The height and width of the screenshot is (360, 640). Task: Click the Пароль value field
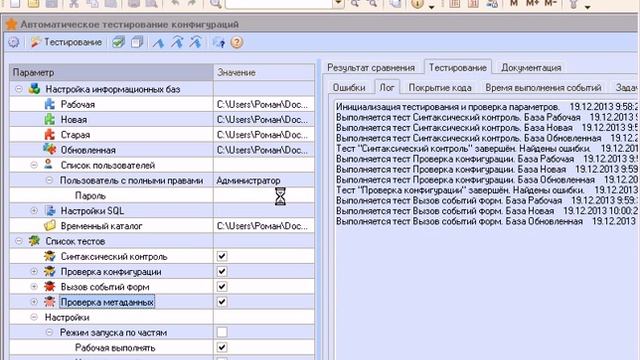264,196
